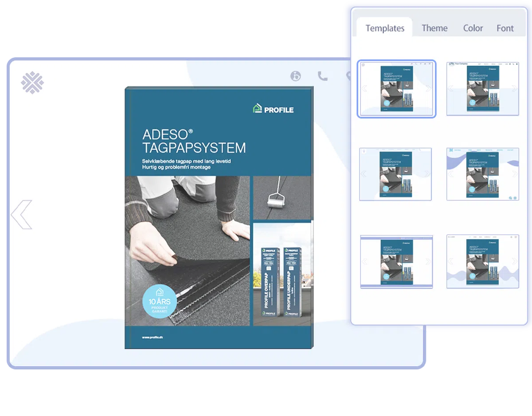Switch to the Templates tab
The height and width of the screenshot is (416, 532).
(x=385, y=28)
